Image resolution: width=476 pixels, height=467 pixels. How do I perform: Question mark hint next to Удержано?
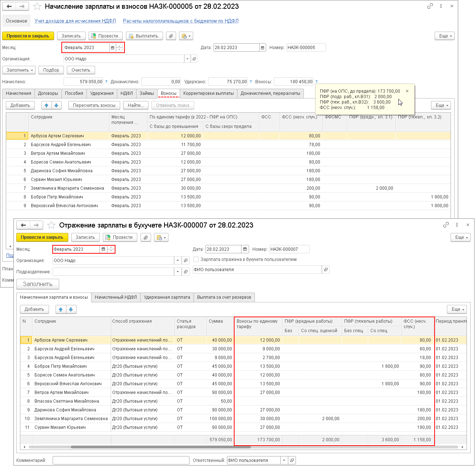(251, 82)
